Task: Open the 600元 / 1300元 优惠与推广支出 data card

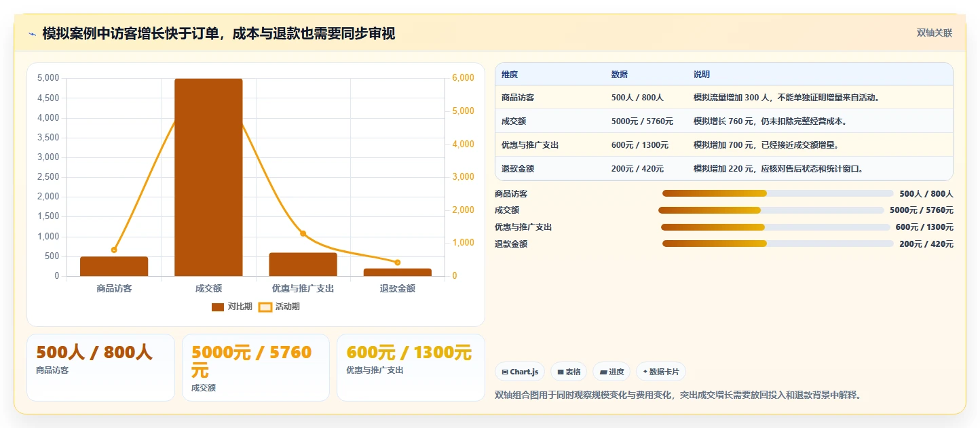Action: point(411,368)
